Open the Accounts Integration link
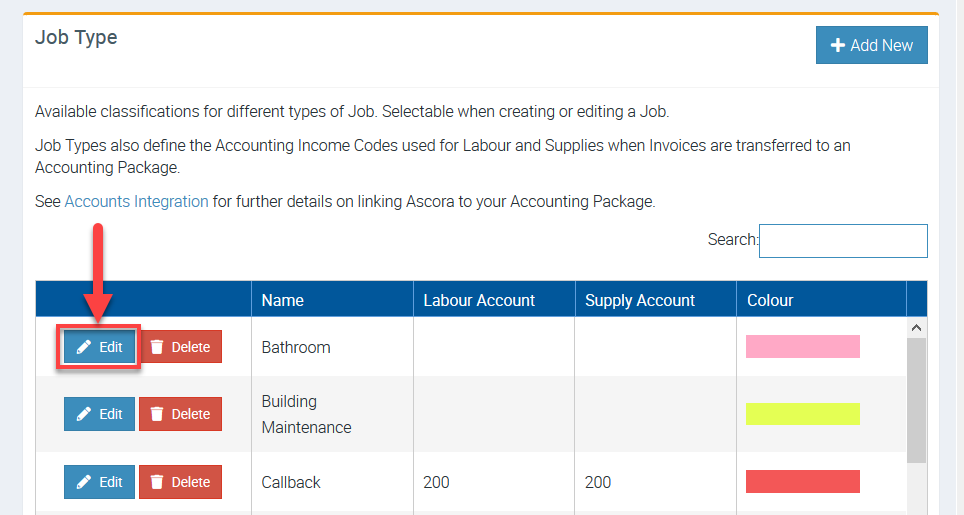 [x=136, y=201]
